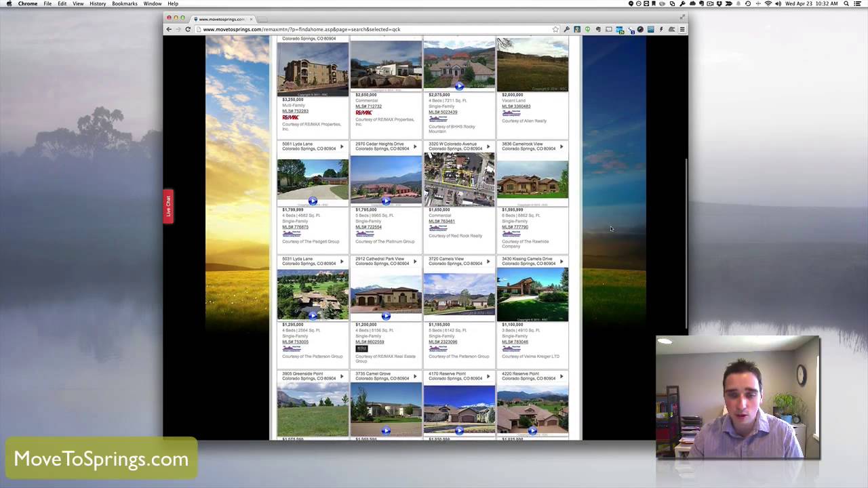Screen dimensions: 868x488
Task: Click the Wi-Fi status icon
Action: pyautogui.click(x=768, y=4)
